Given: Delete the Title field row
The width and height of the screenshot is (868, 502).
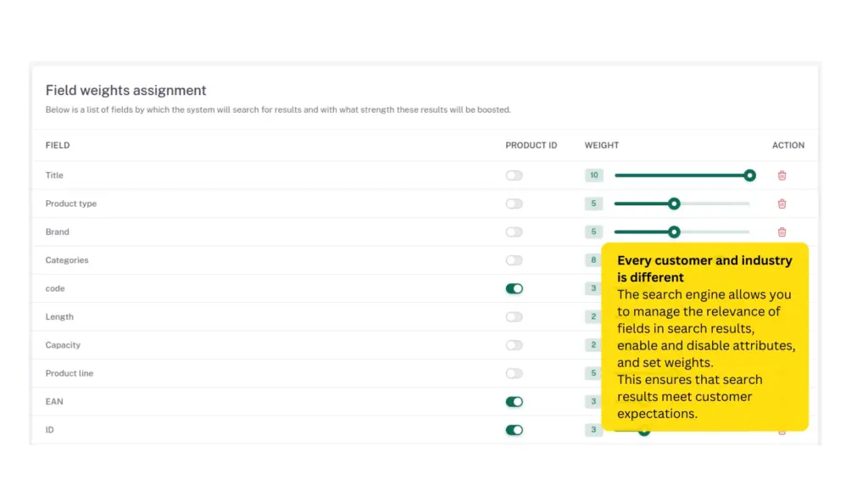Looking at the screenshot, I should 782,176.
